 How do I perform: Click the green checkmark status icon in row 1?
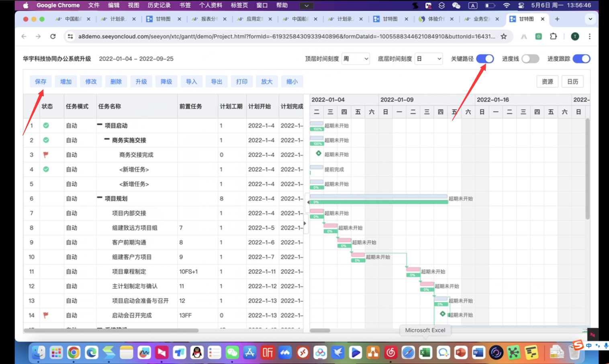pos(46,125)
